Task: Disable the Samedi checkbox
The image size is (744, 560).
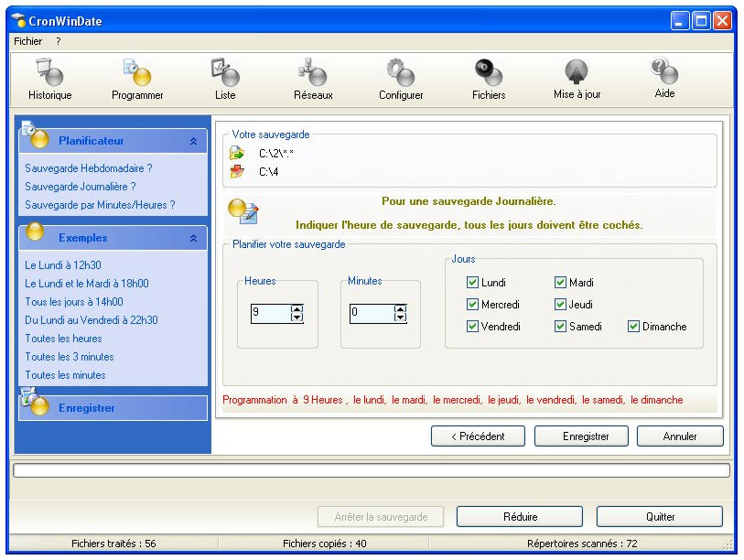Action: pyautogui.click(x=561, y=327)
